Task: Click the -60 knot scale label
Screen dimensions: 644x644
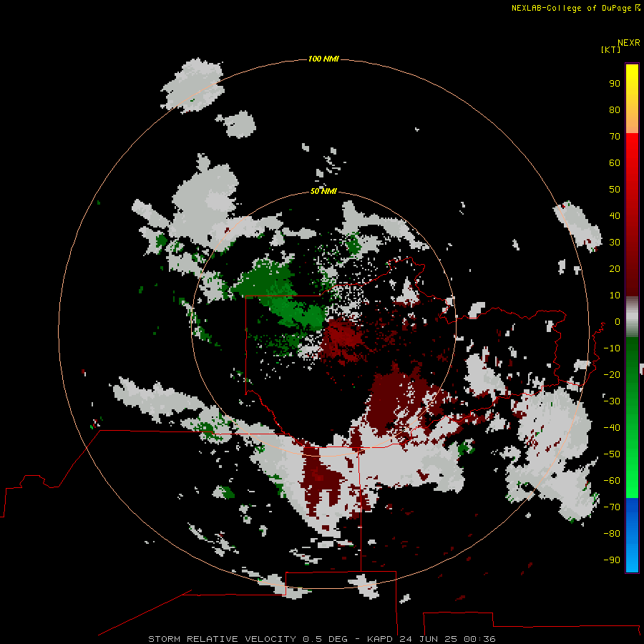Action: coord(612,481)
